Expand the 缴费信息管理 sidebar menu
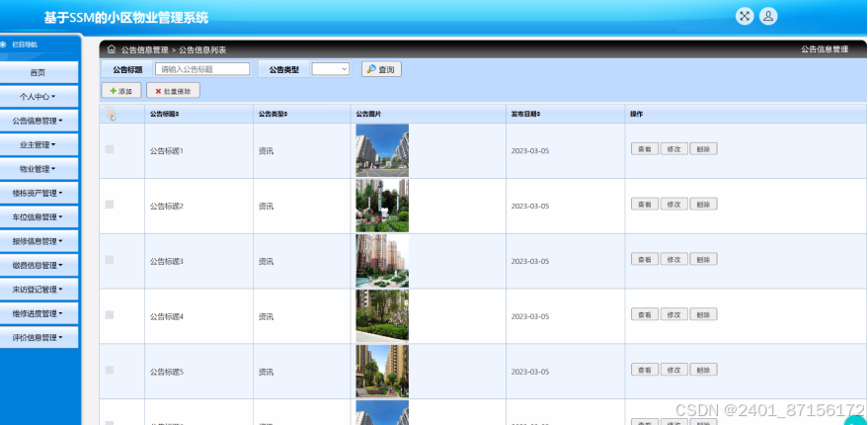868x425 pixels. tap(39, 265)
